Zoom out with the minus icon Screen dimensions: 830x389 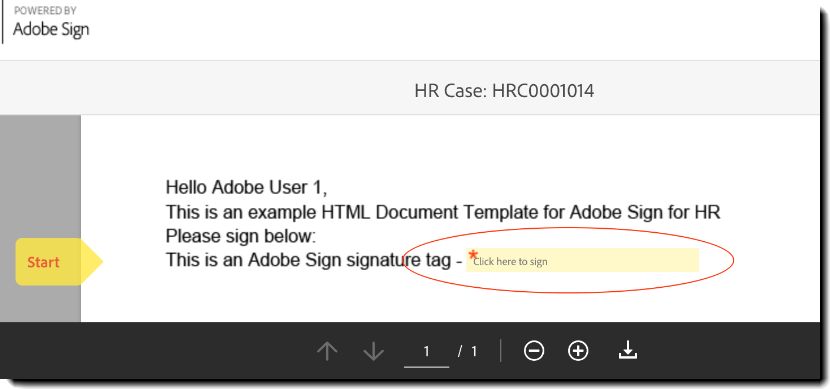click(x=534, y=351)
